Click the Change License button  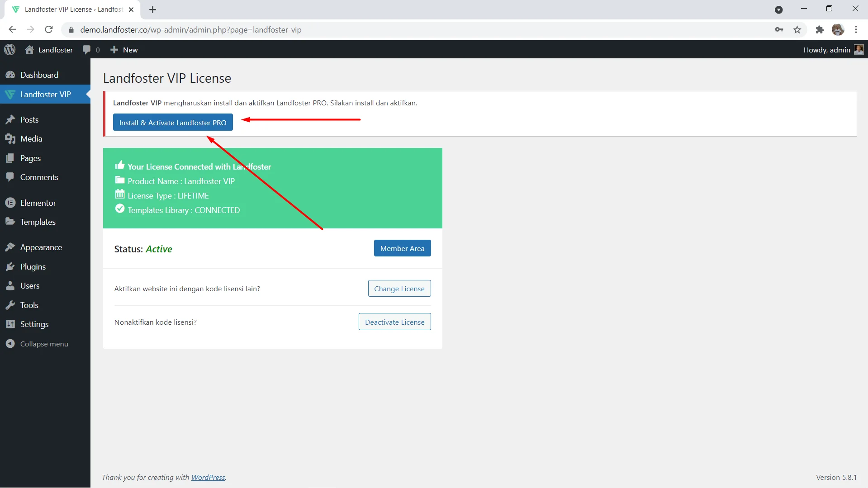[x=399, y=289]
